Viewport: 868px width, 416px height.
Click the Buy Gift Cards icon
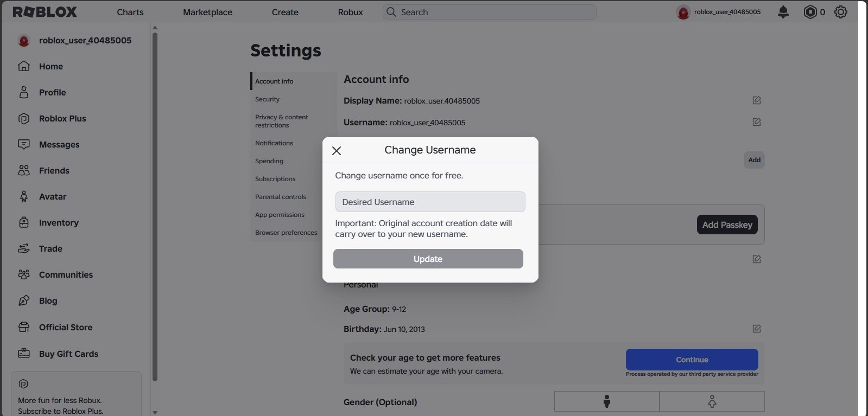coord(24,354)
